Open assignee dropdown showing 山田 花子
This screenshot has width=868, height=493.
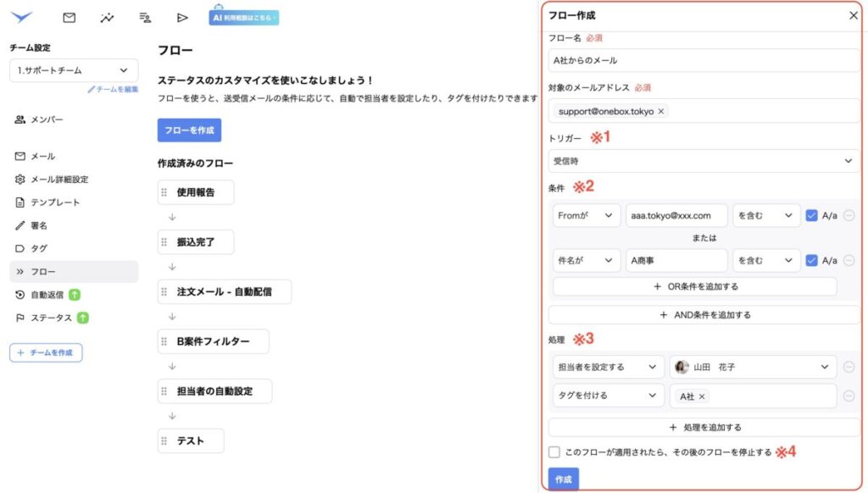point(753,367)
